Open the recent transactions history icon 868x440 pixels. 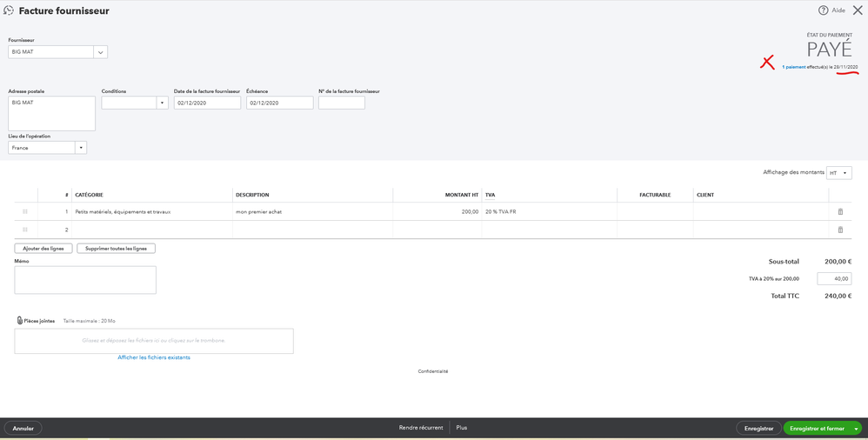coord(9,10)
